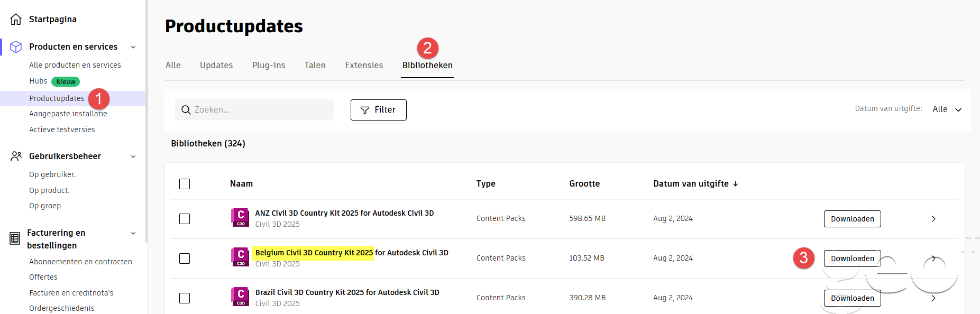Click the 598.65 MB size cell

pyautogui.click(x=587, y=218)
